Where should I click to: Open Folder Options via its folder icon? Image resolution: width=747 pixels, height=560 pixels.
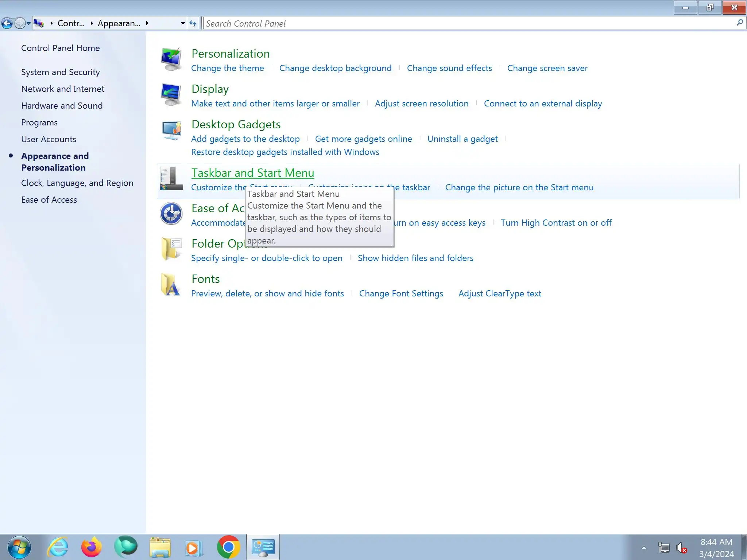[x=171, y=249]
